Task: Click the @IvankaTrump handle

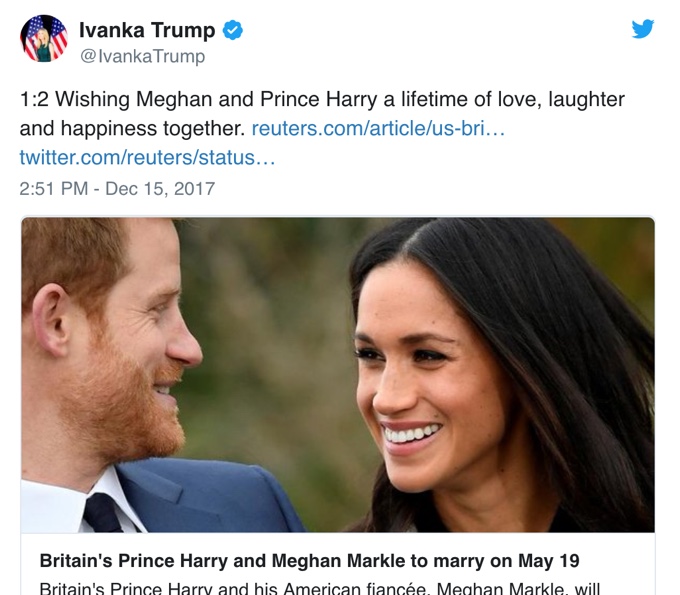Action: (x=142, y=56)
